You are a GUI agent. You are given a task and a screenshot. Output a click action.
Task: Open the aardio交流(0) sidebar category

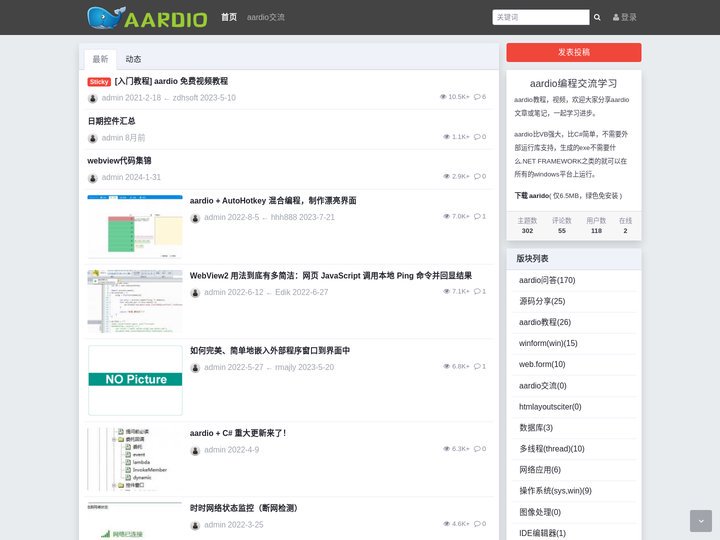pyautogui.click(x=542, y=386)
